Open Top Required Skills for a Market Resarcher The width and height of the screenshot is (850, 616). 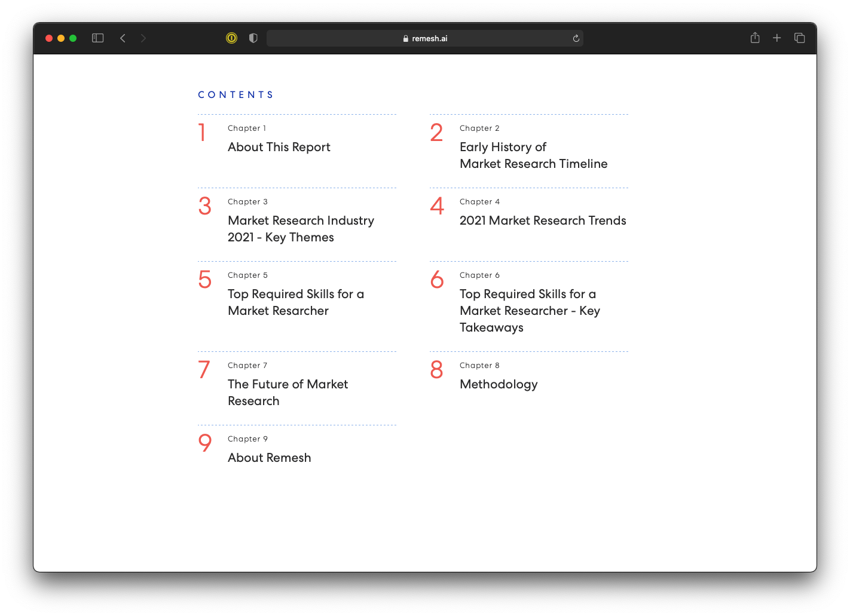(x=296, y=302)
